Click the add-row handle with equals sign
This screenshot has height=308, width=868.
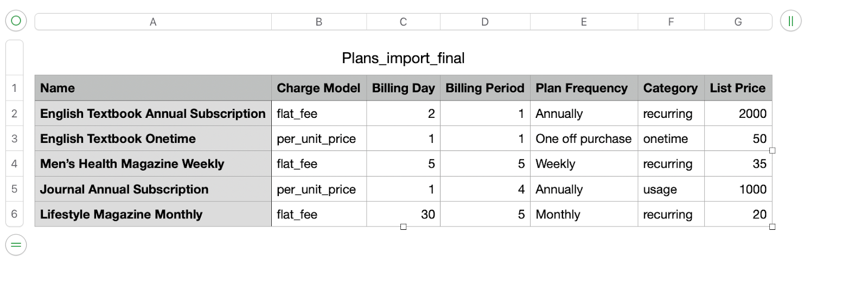pyautogui.click(x=16, y=245)
